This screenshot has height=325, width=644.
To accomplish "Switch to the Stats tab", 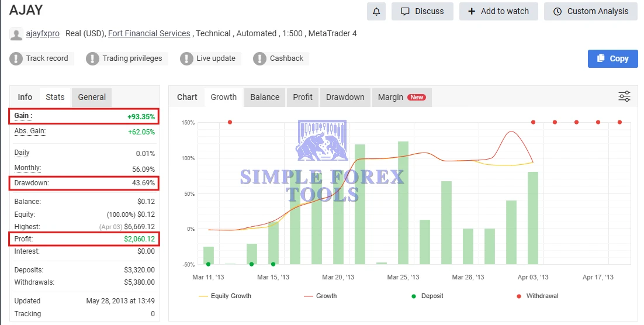I will click(x=55, y=98).
